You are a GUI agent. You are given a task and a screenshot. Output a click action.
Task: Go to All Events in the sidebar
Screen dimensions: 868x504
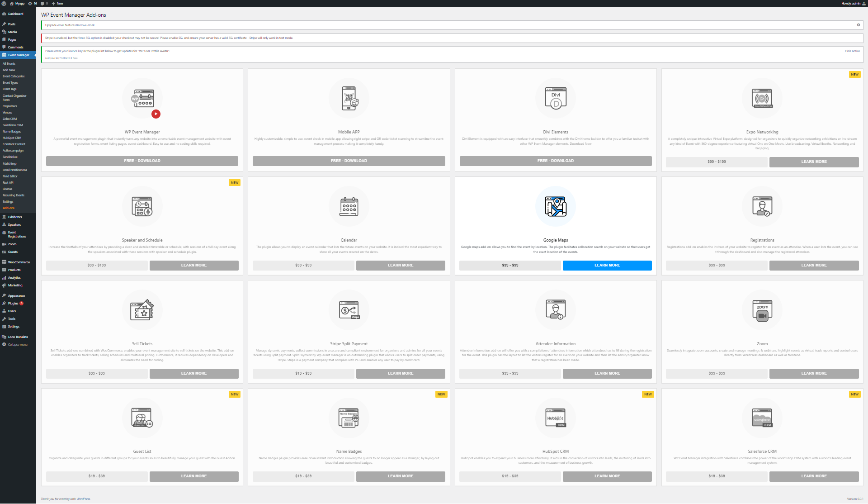9,63
